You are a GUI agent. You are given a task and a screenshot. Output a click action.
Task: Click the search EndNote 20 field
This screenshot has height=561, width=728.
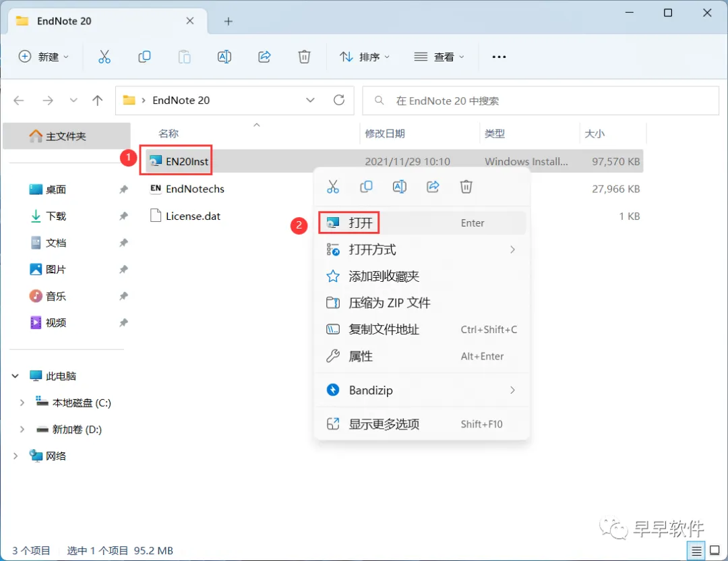[x=541, y=100]
